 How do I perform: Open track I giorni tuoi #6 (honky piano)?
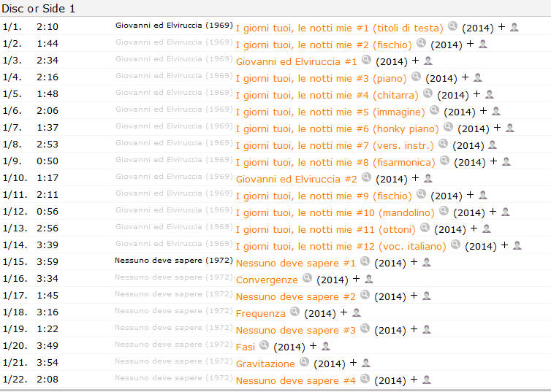click(x=338, y=128)
